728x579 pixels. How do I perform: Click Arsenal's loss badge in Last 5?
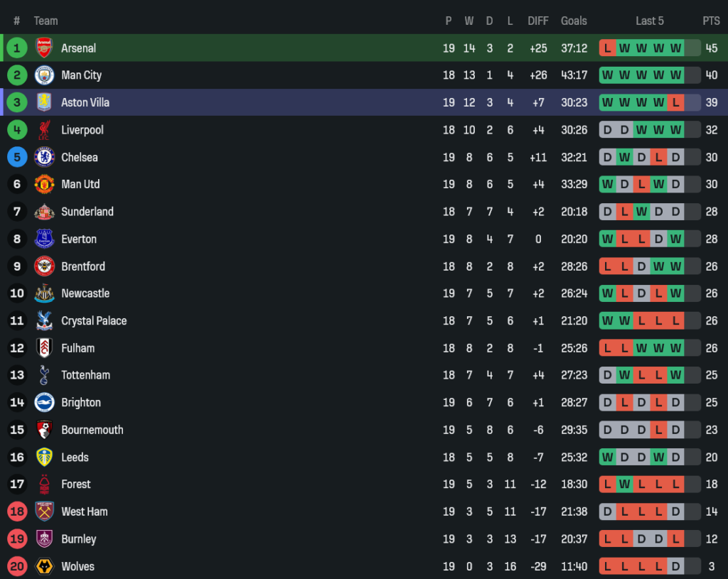pyautogui.click(x=607, y=48)
